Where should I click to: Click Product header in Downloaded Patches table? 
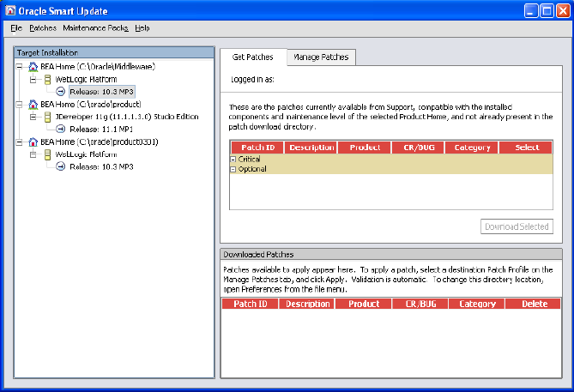click(x=364, y=304)
